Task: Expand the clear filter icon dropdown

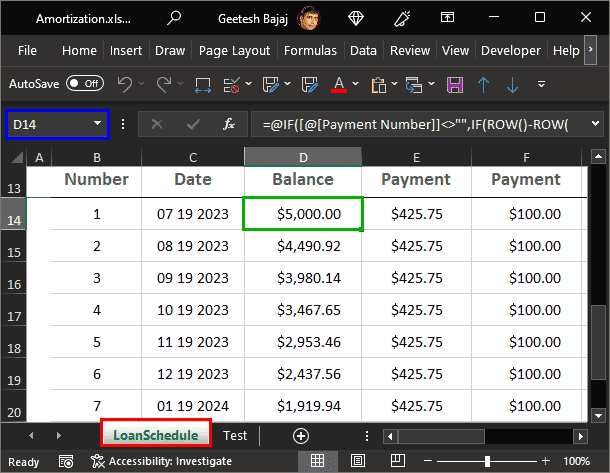Action: [x=248, y=84]
